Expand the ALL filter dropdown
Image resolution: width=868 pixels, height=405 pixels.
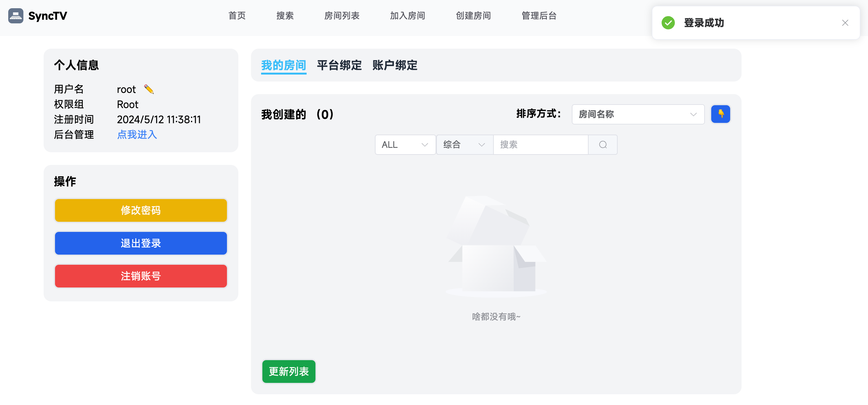pos(405,145)
